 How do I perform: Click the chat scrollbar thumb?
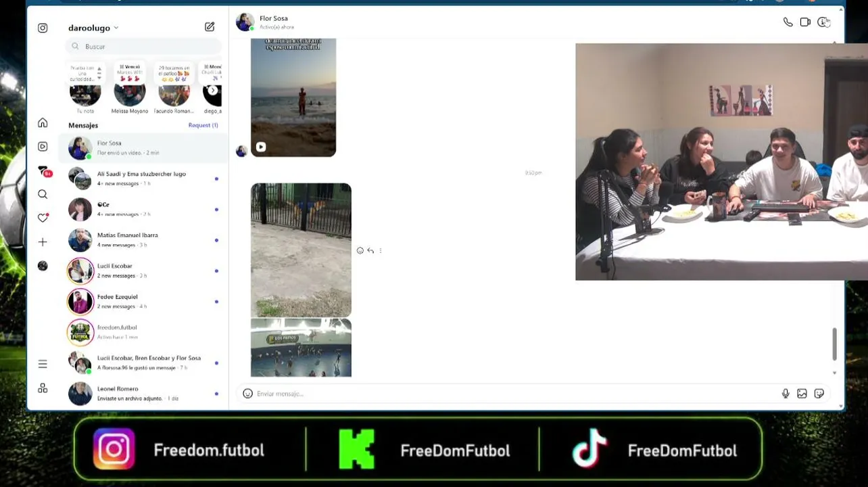coord(835,344)
